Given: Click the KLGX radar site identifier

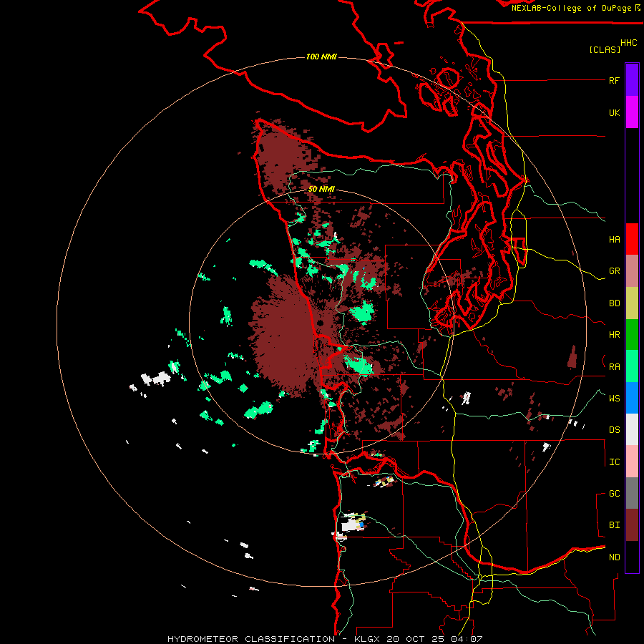Looking at the screenshot, I should click(369, 639).
